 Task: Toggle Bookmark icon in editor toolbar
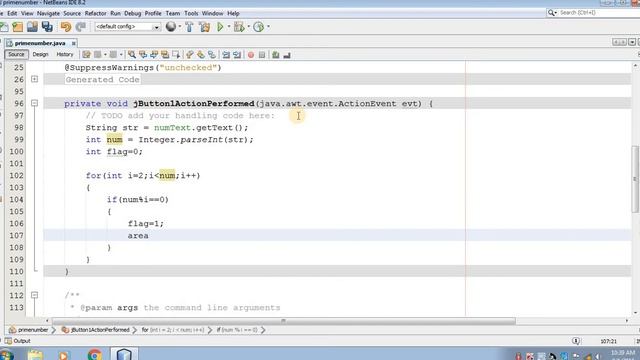[x=212, y=55]
